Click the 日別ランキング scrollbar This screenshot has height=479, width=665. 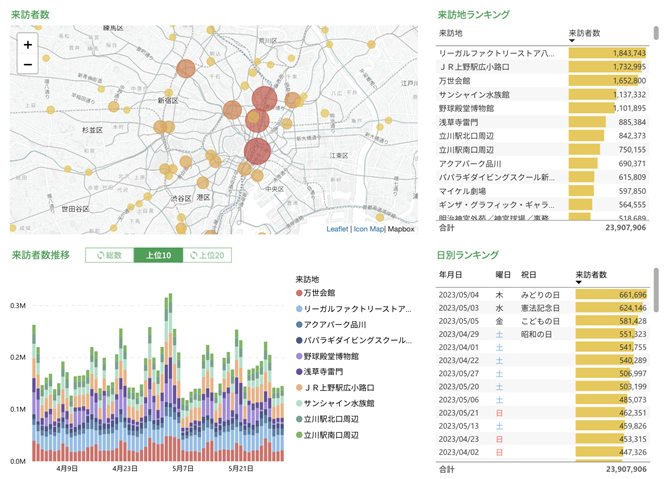click(x=656, y=290)
